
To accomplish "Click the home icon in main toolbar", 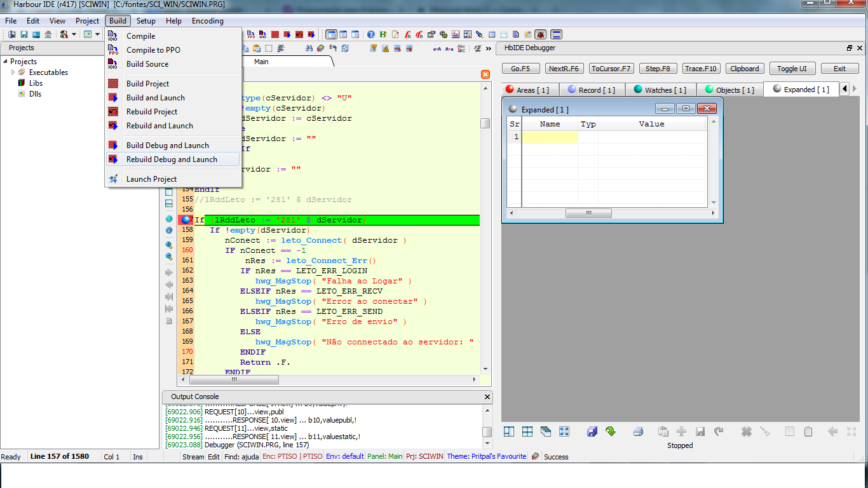I will click(48, 34).
